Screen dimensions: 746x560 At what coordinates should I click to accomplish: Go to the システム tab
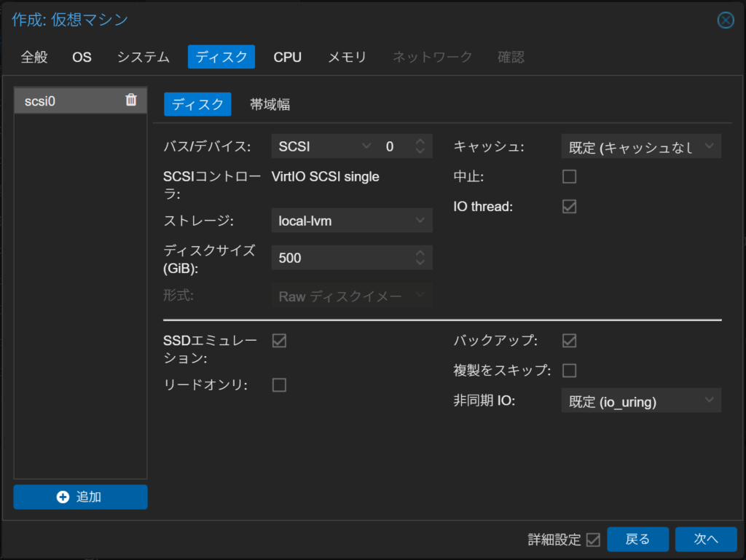(144, 57)
